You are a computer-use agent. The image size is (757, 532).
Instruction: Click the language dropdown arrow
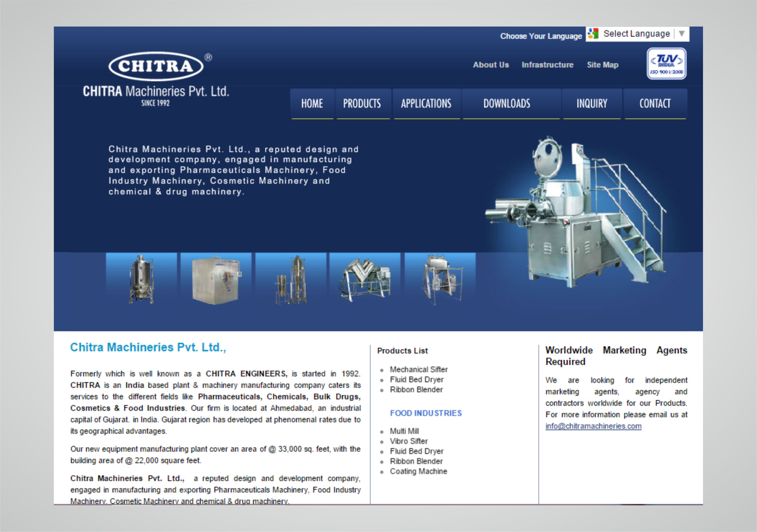[682, 34]
